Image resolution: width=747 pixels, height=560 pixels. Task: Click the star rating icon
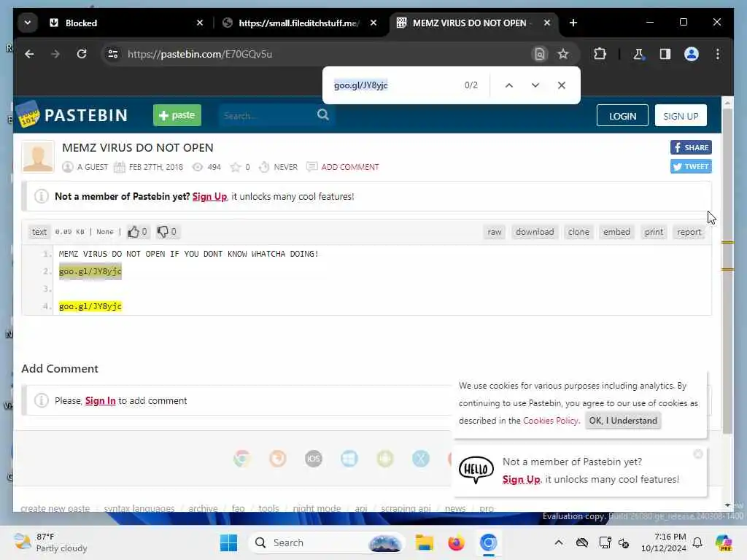[x=236, y=167]
